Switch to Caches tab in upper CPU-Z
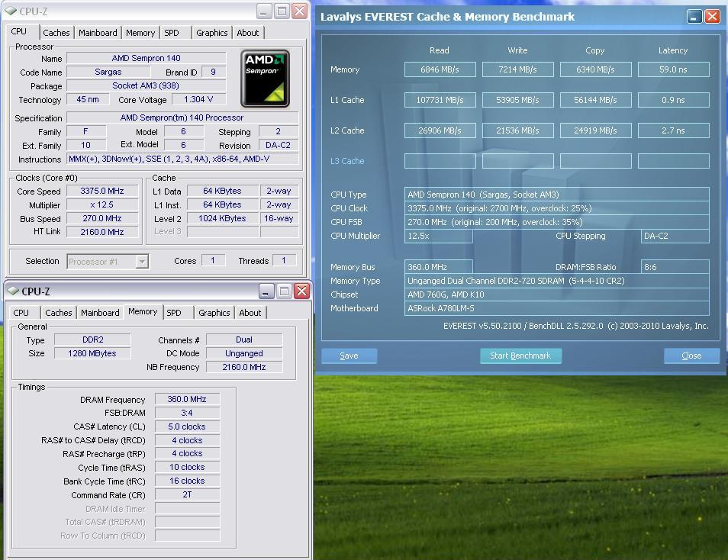 56,33
